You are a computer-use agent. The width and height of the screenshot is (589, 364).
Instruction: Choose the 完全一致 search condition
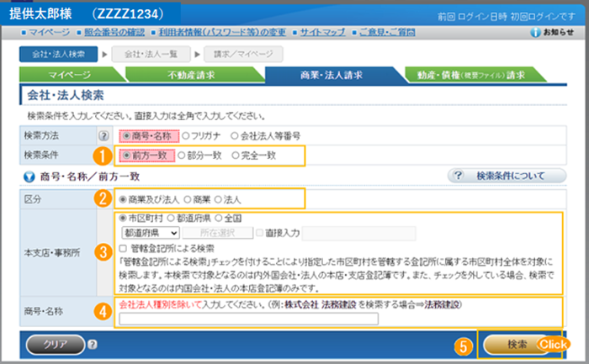click(x=235, y=156)
